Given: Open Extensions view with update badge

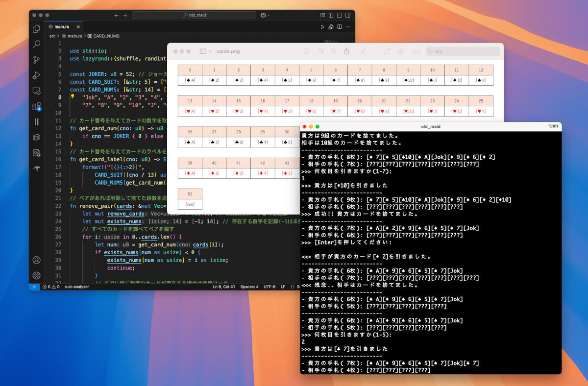Looking at the screenshot, I should tap(37, 106).
